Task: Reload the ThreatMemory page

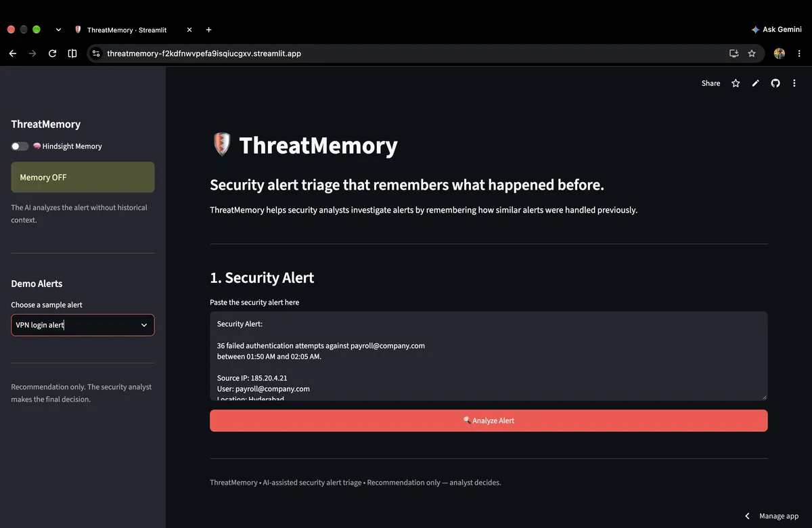Action: (52, 53)
